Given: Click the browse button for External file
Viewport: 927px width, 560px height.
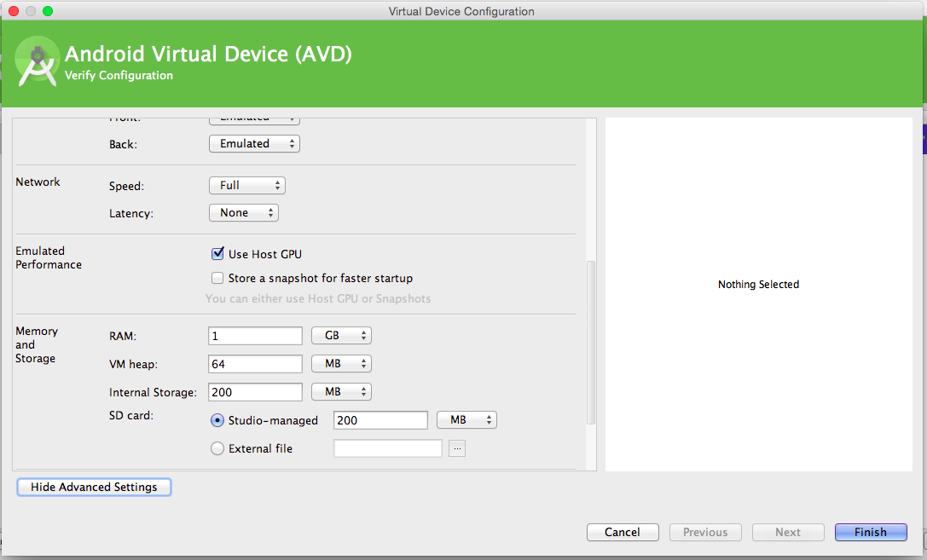Looking at the screenshot, I should (457, 448).
